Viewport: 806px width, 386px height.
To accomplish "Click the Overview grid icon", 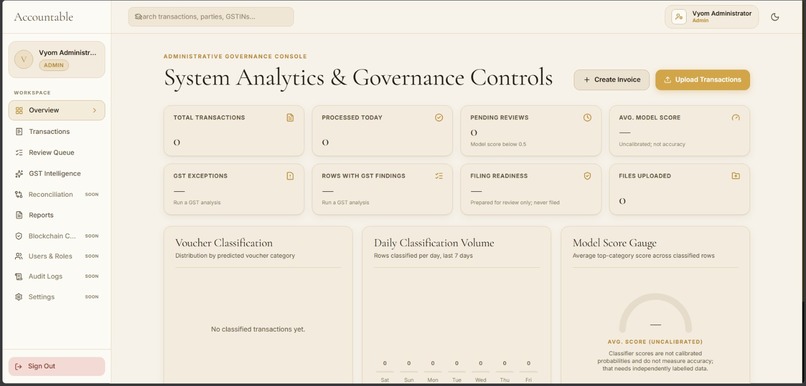I will [19, 110].
